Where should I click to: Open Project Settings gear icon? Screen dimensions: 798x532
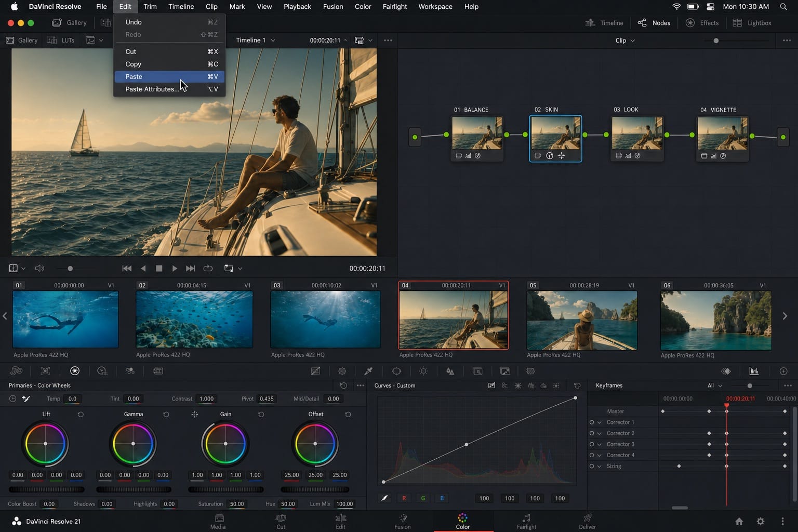(x=761, y=521)
